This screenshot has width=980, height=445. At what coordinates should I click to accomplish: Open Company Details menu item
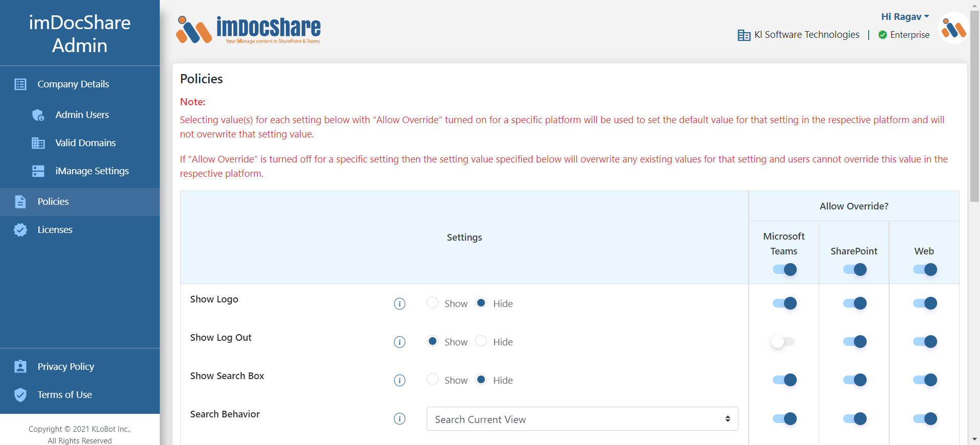[80, 84]
